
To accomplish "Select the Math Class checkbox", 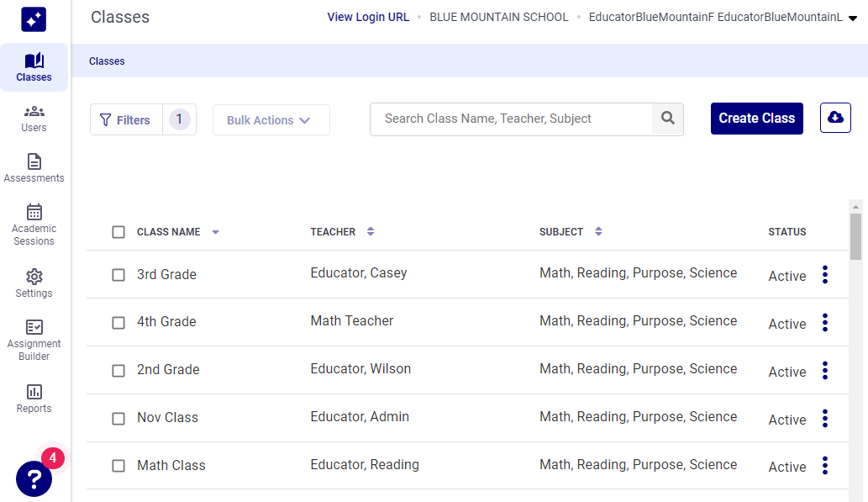I will point(118,466).
